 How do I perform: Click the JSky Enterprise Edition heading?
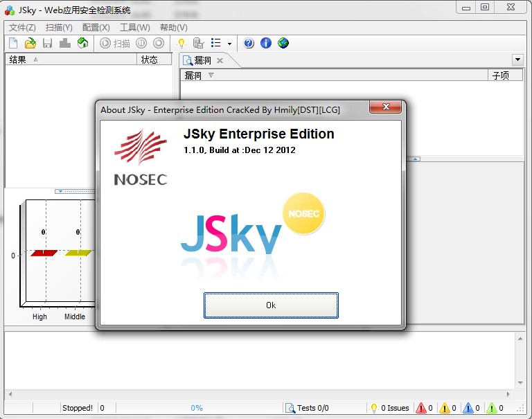[259, 134]
